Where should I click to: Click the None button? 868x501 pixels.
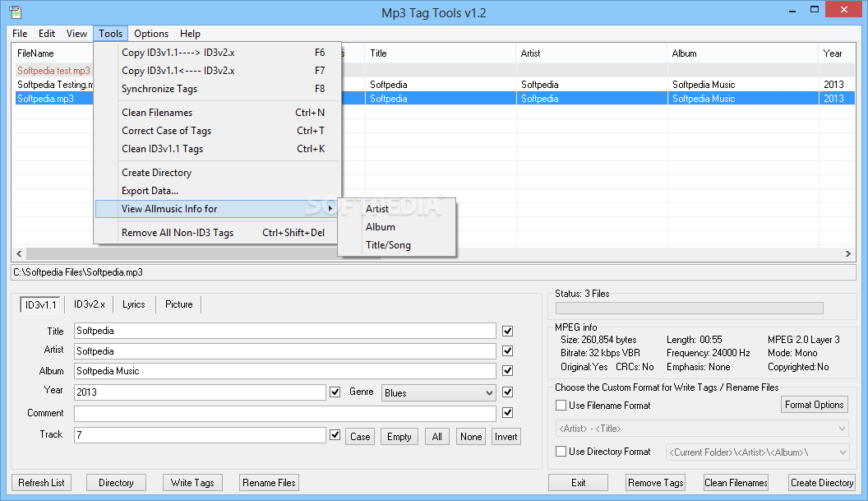tap(471, 437)
